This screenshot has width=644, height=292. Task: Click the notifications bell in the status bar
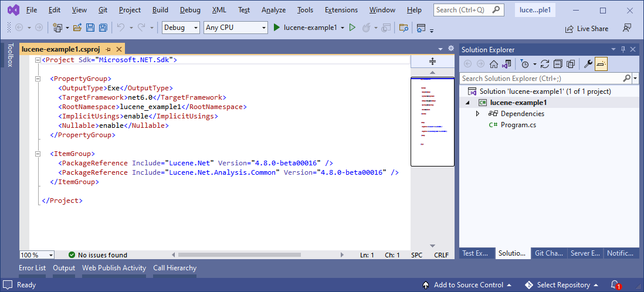pyautogui.click(x=615, y=285)
